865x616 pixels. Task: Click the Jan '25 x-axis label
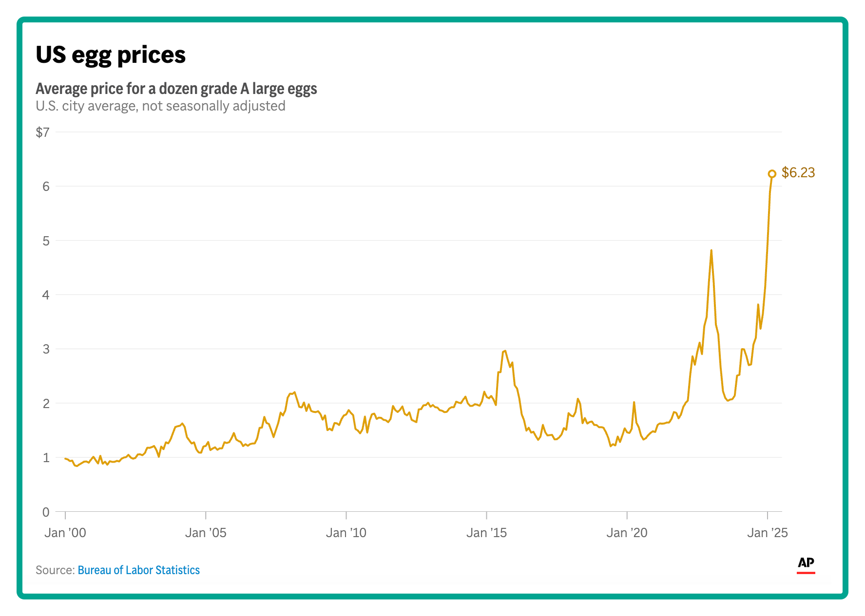(768, 533)
